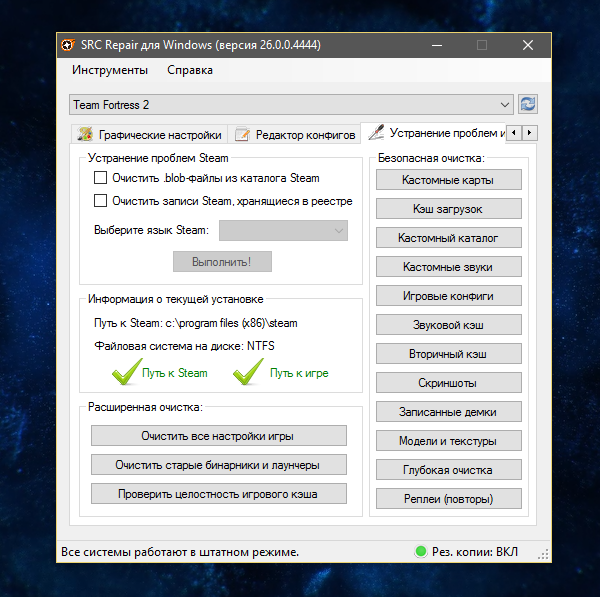Image resolution: width=600 pixels, height=597 pixels.
Task: Switch to Редактор конфигов tab
Action: [x=295, y=135]
